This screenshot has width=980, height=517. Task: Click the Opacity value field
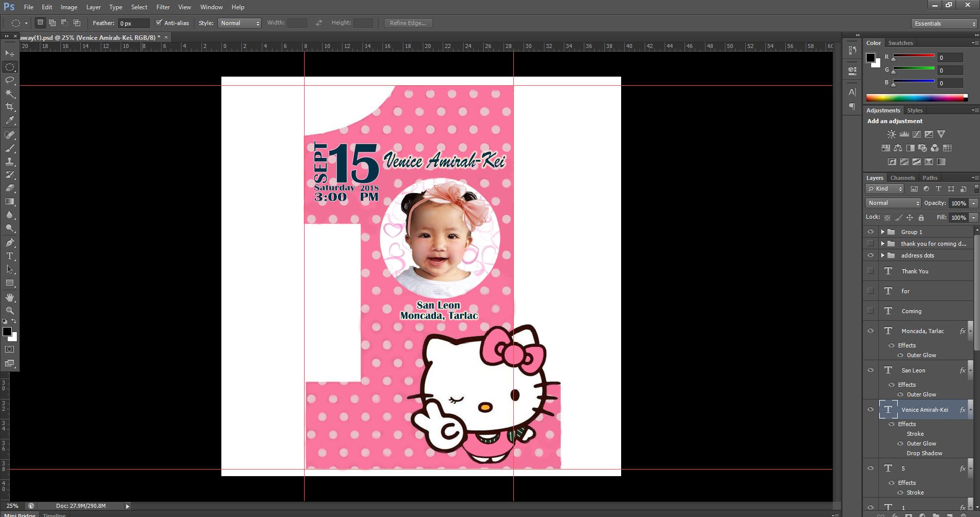(x=959, y=203)
